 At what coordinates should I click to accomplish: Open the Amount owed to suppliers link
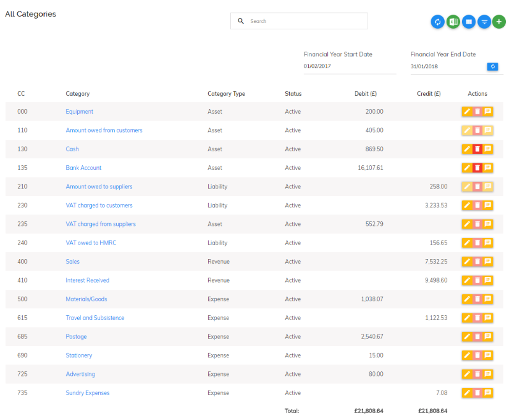click(x=99, y=186)
